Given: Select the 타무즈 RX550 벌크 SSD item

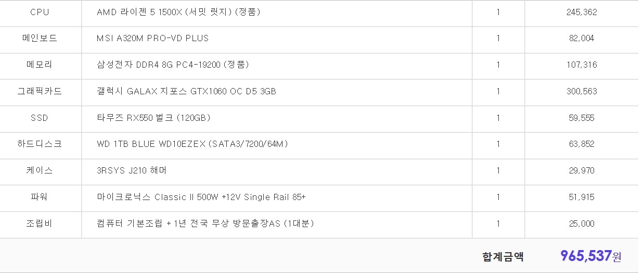Looking at the screenshot, I should click(x=153, y=118).
